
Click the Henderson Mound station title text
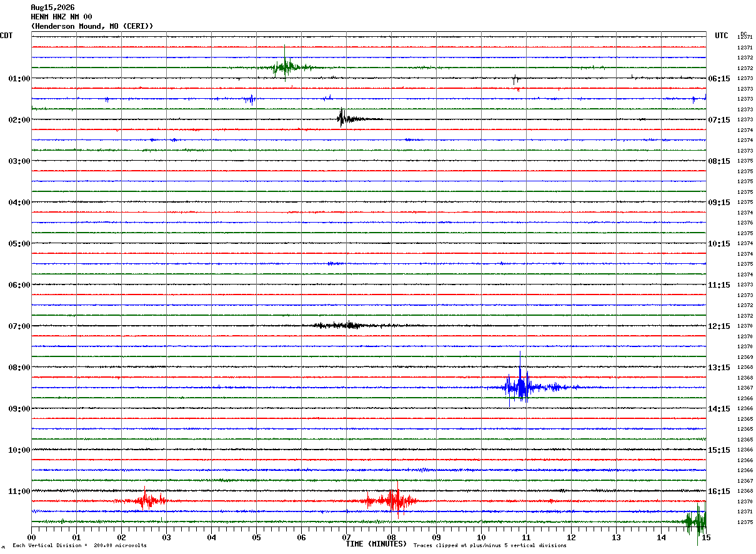92,26
